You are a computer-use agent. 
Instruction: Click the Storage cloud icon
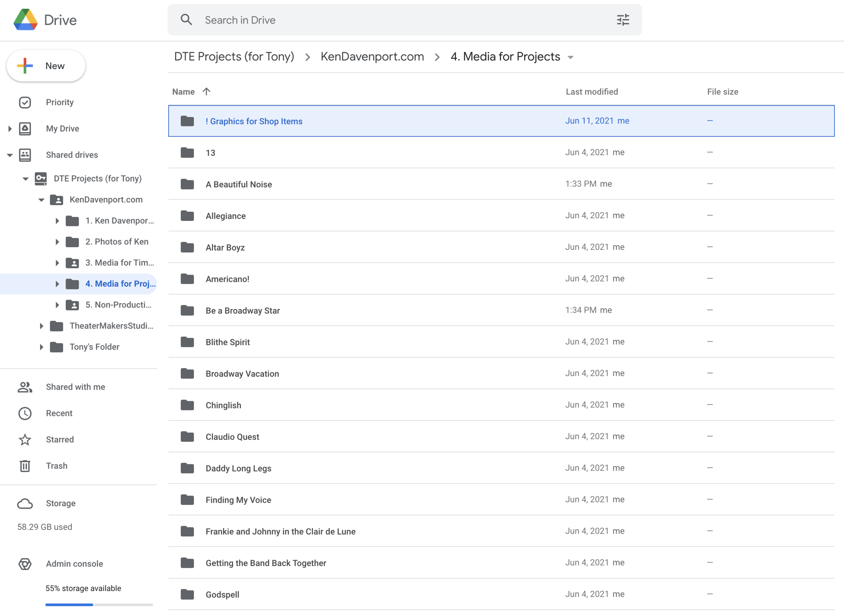[x=25, y=504]
